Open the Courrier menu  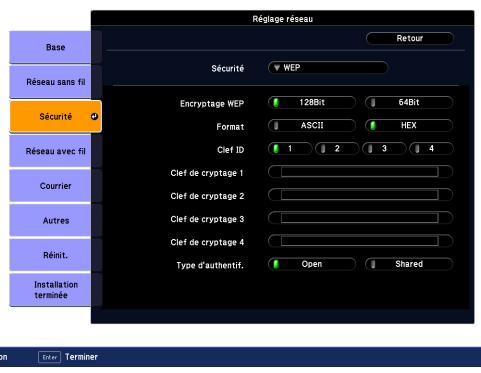tap(50, 186)
